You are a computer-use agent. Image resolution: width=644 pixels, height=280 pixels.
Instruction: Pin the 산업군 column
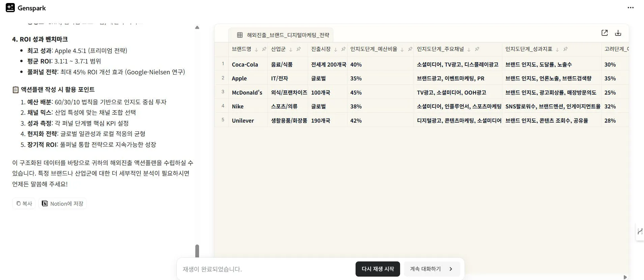click(299, 49)
